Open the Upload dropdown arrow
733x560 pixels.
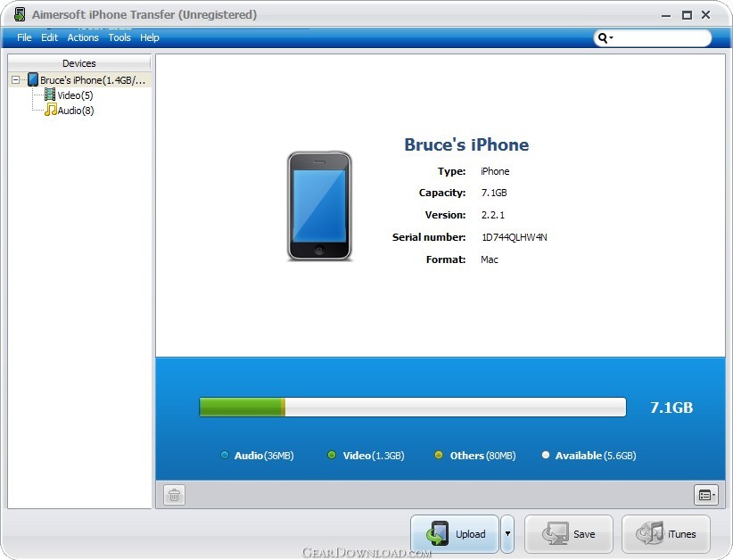point(507,534)
